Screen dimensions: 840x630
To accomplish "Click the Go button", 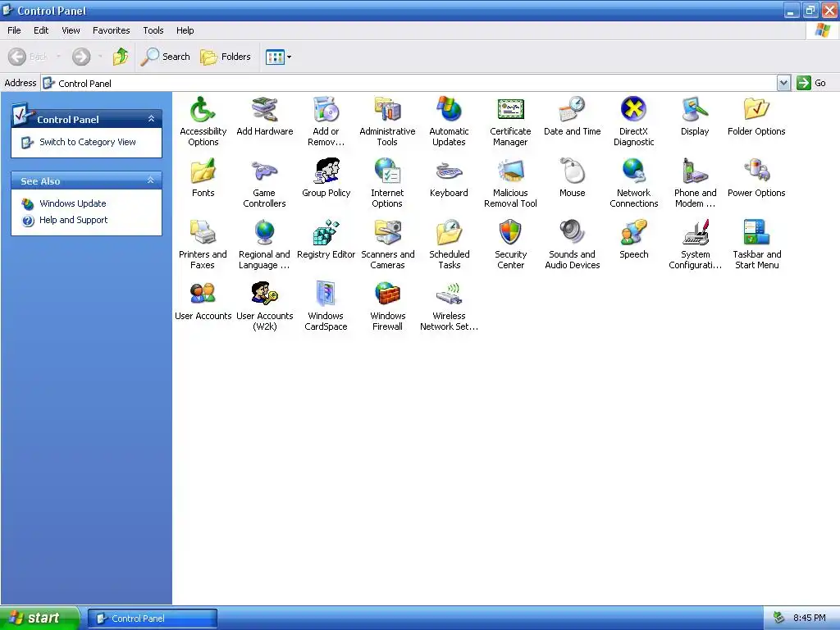I will click(811, 83).
